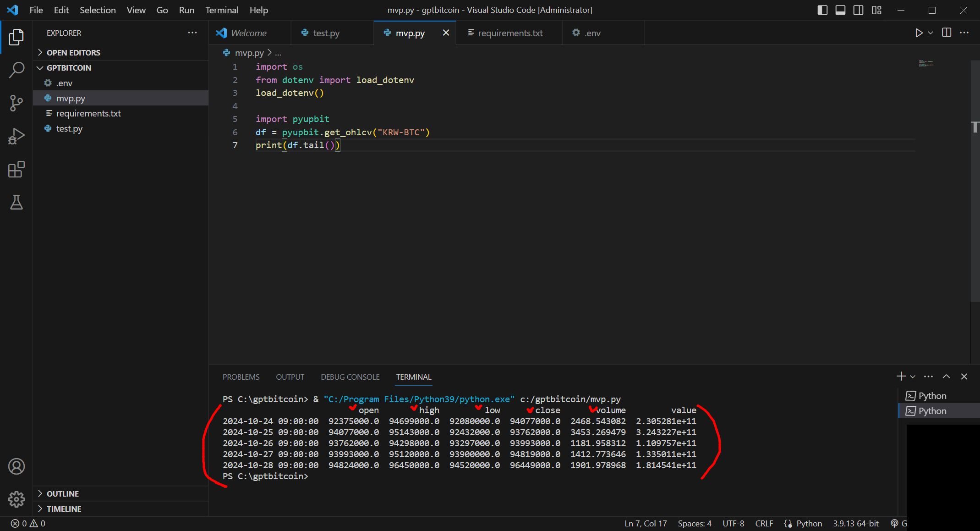Open the Extensions view

pyautogui.click(x=16, y=169)
